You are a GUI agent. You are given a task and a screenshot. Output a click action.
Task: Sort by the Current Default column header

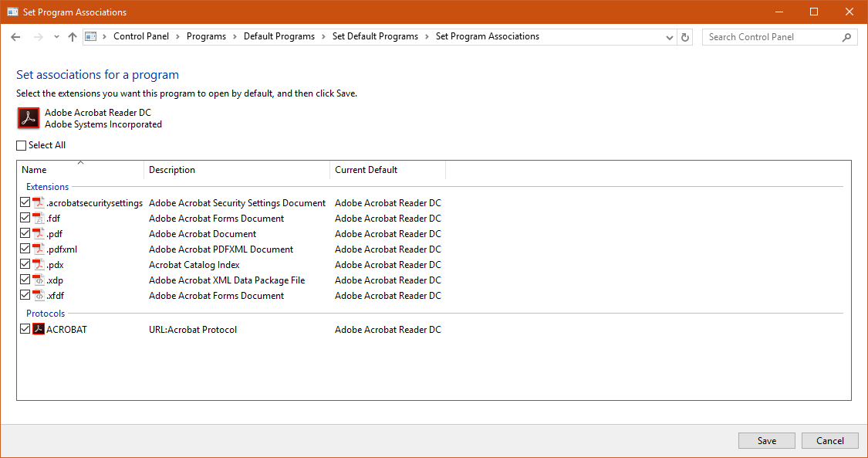(388, 170)
